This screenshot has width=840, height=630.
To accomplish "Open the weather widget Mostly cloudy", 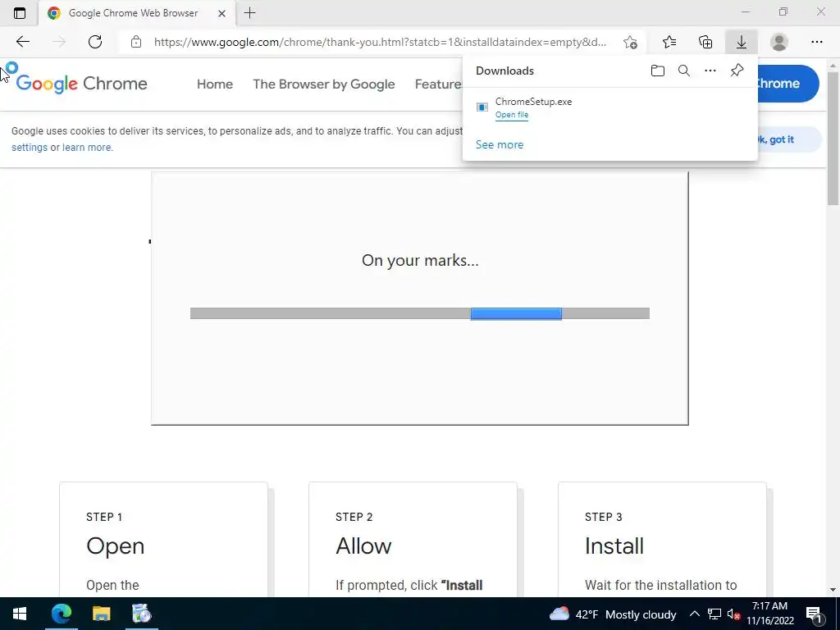I will coord(613,614).
